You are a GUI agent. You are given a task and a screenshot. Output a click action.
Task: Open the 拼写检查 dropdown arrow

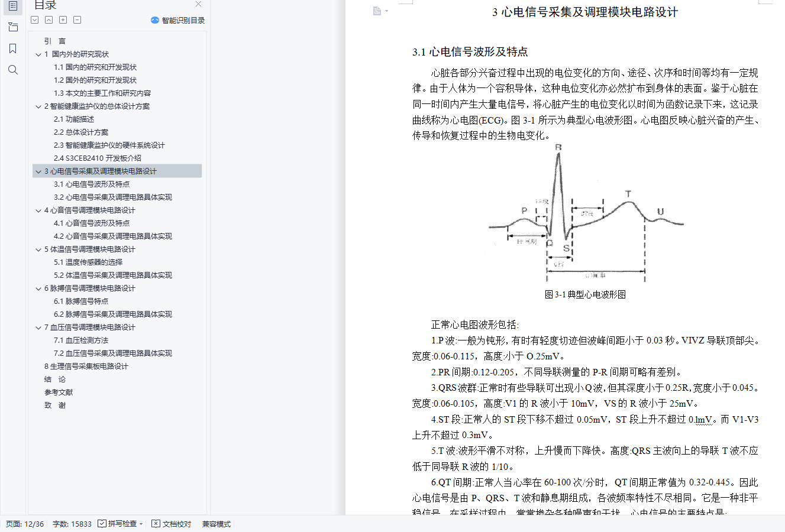(141, 524)
